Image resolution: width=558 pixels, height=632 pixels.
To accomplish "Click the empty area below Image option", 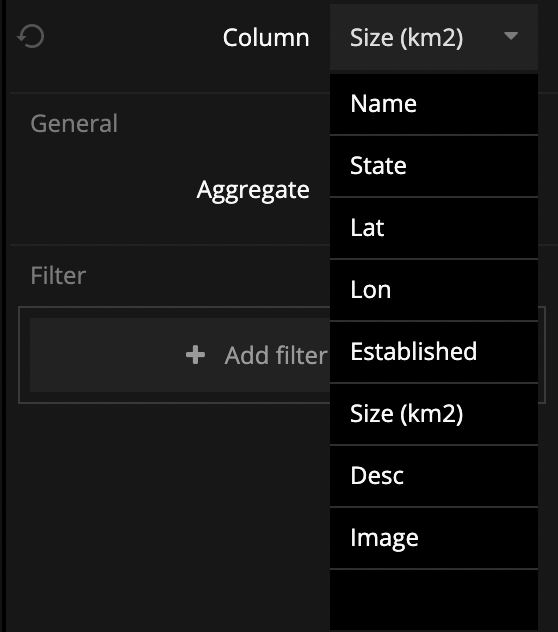I will click(434, 600).
